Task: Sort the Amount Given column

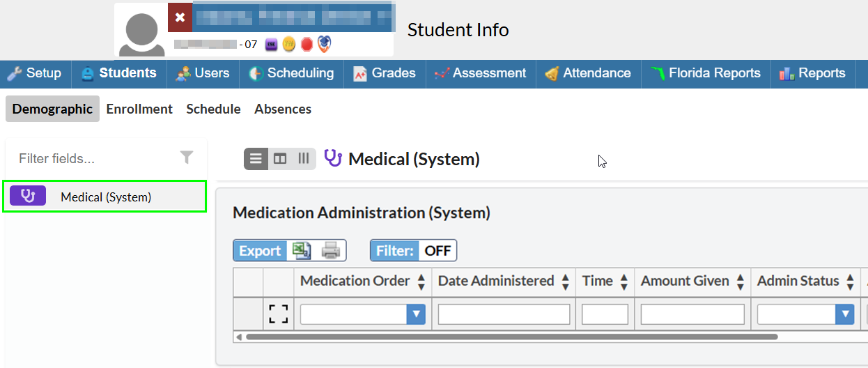Action: click(x=738, y=282)
